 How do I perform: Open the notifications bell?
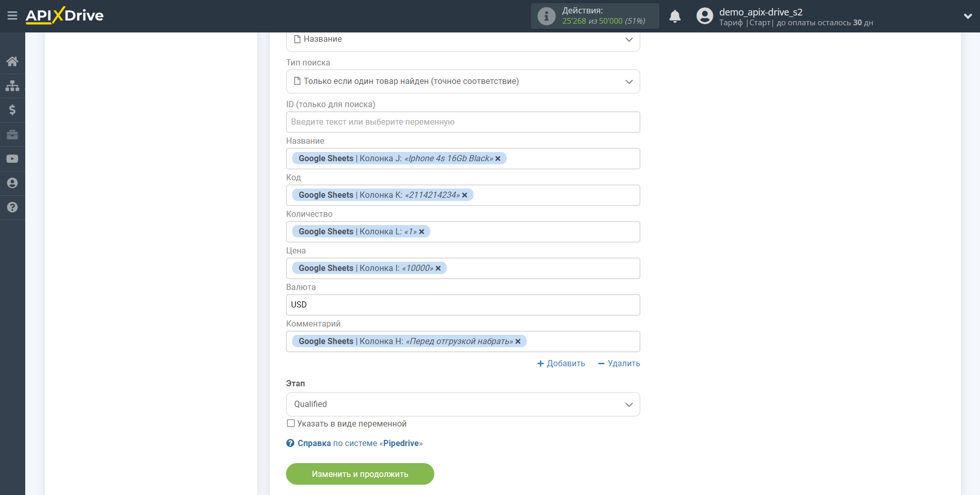pos(675,16)
